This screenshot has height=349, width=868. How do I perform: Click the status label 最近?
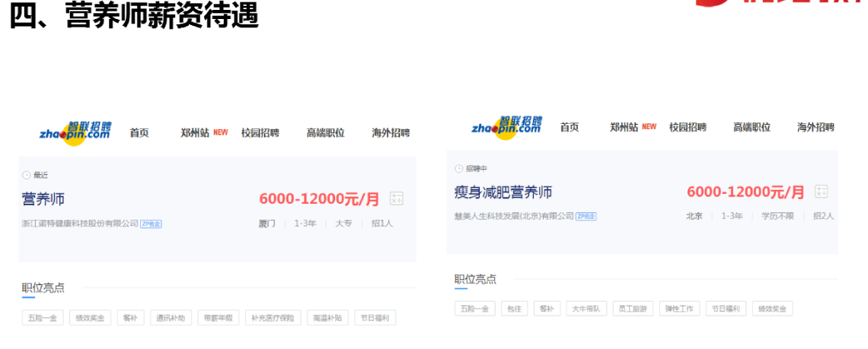pos(41,176)
